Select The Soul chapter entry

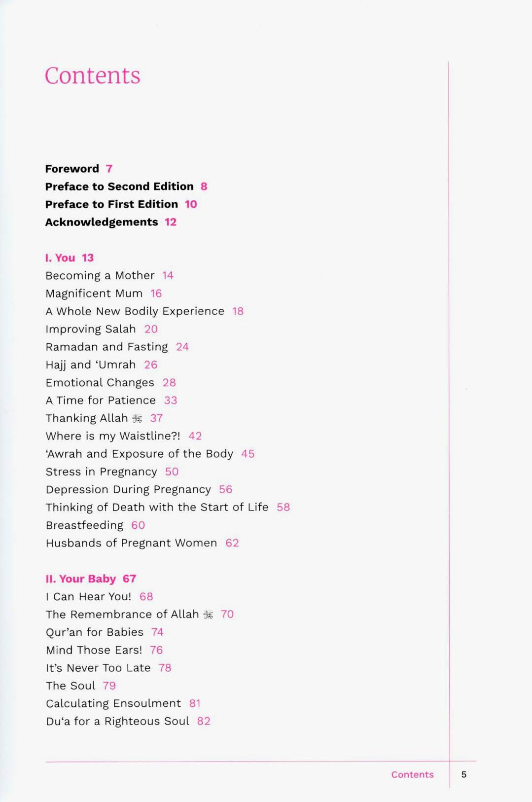tap(71, 686)
